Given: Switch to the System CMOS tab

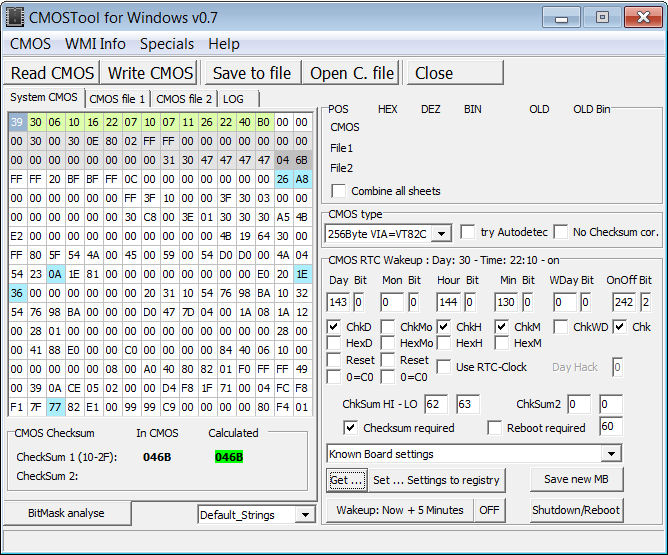Looking at the screenshot, I should [x=44, y=97].
